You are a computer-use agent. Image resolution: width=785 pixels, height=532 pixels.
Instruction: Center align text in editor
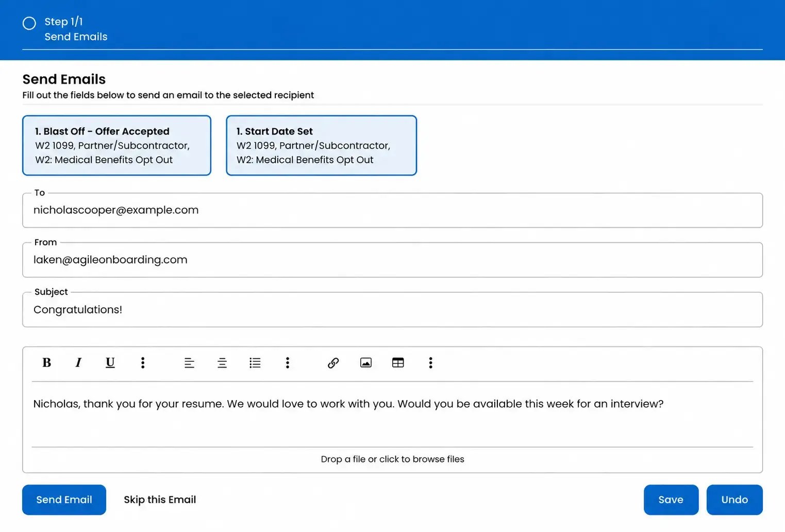(x=222, y=363)
